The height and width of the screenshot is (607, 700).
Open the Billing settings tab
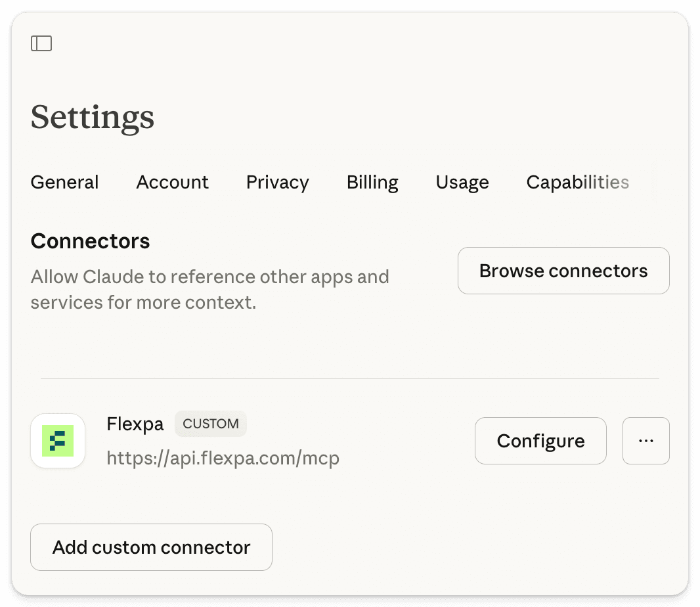pyautogui.click(x=372, y=182)
